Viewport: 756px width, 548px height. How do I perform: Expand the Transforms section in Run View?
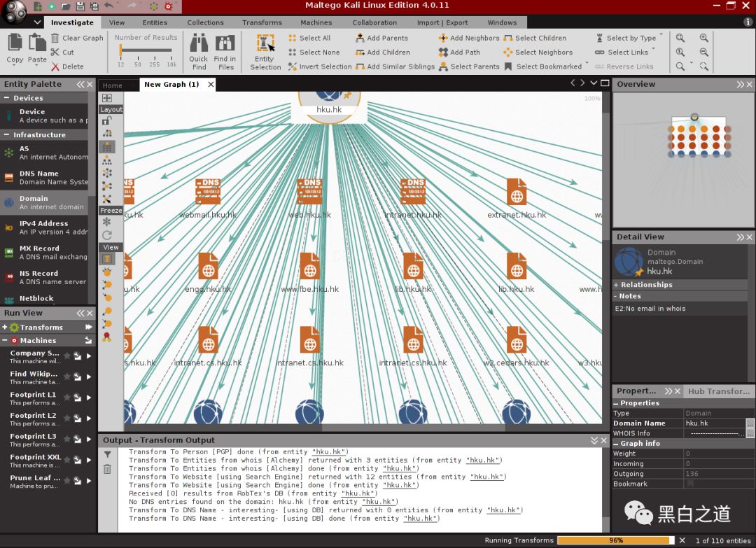5,327
